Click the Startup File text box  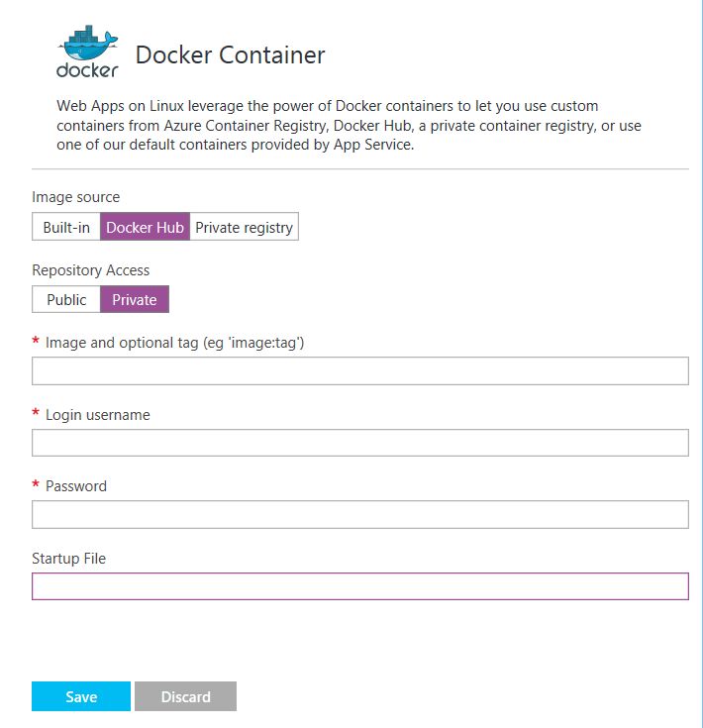pyautogui.click(x=360, y=586)
